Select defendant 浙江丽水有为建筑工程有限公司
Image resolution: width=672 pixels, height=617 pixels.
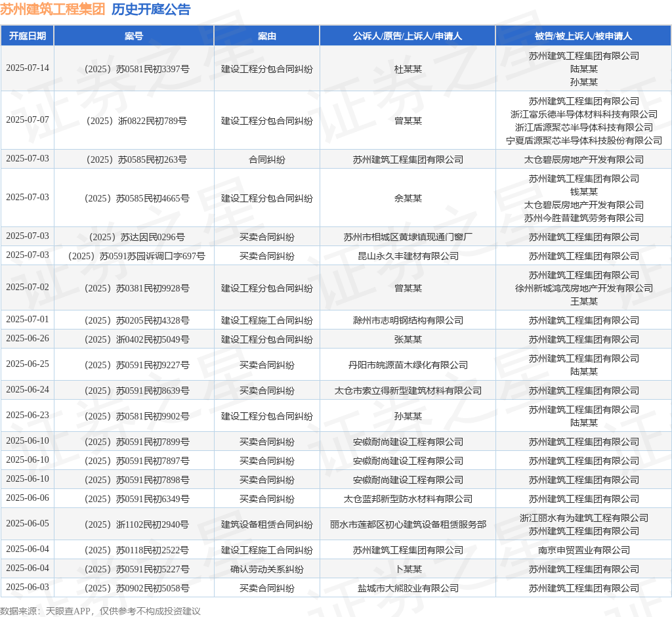[583, 518]
